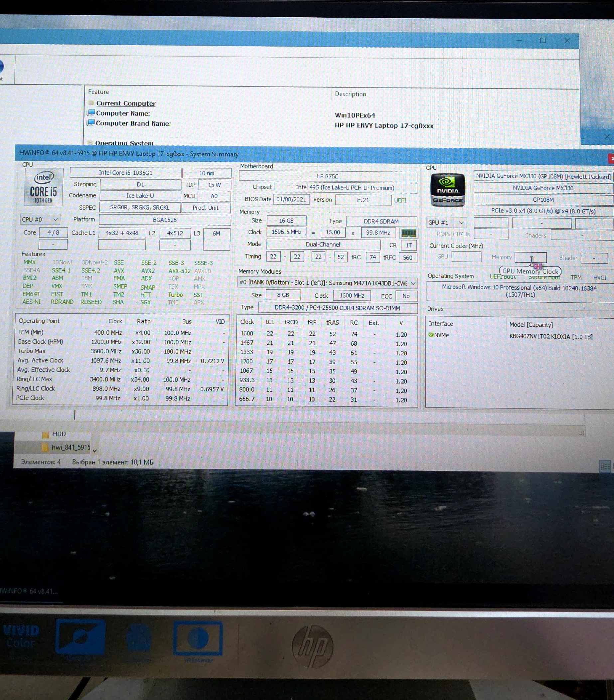Click the NVIDIA GeForce MX330 (GP108M) [Hewlett-Packard] field

pyautogui.click(x=543, y=176)
